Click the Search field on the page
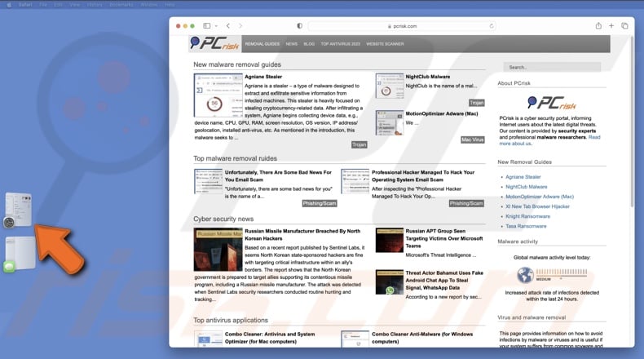Screen dimensions: 644x359 552,67
